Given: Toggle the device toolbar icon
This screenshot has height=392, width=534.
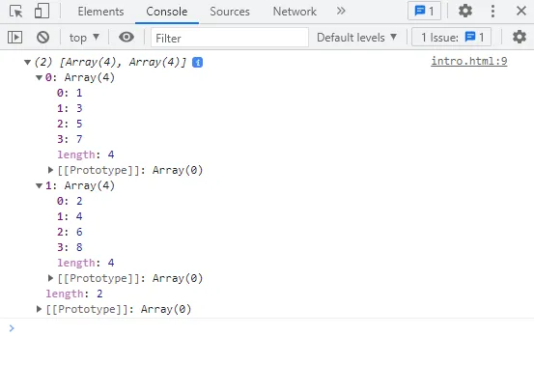Looking at the screenshot, I should tap(42, 11).
